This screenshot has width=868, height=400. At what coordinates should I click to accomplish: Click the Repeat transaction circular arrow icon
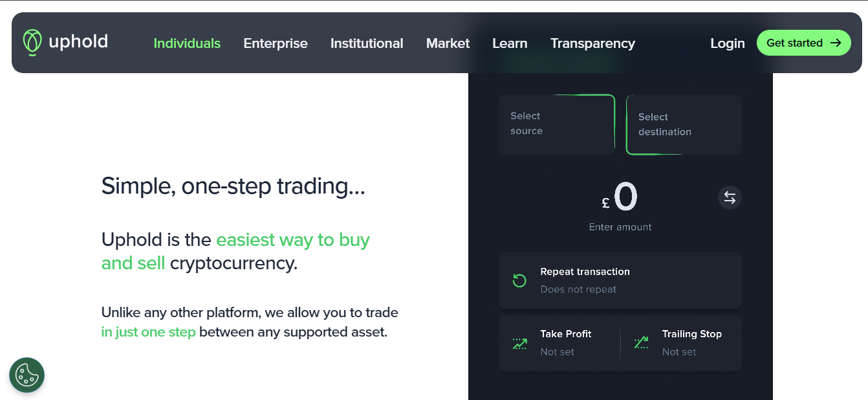tap(519, 280)
